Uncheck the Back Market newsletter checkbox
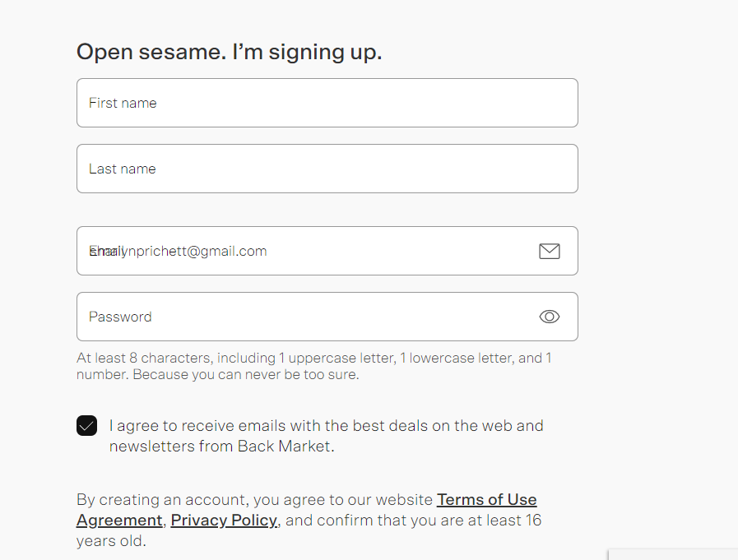Viewport: 738px width, 560px height. [86, 425]
